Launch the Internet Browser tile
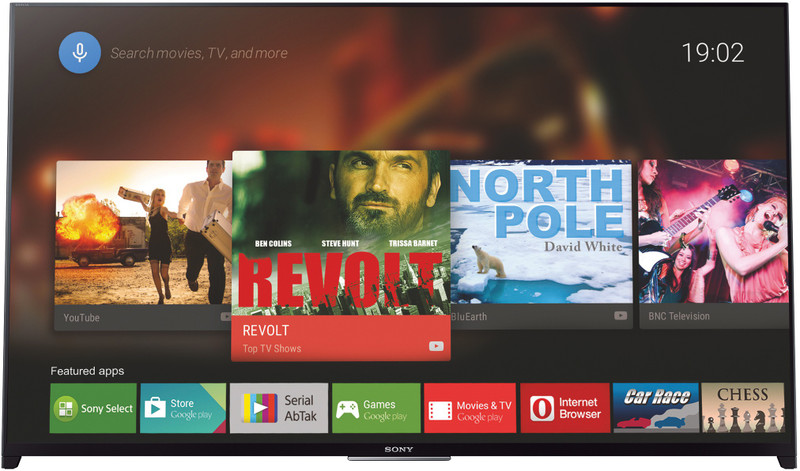This screenshot has height=471, width=800. pyautogui.click(x=565, y=408)
